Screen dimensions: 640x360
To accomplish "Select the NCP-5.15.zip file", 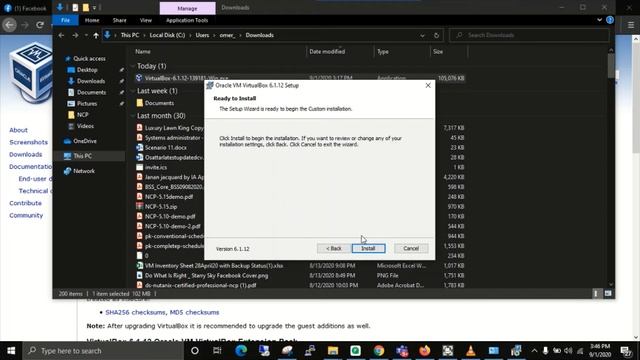I will [x=161, y=207].
